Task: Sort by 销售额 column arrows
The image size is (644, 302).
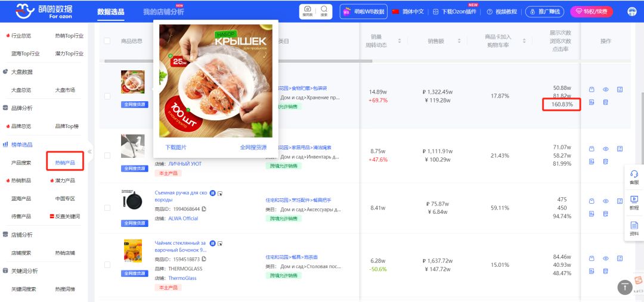Action: coord(458,41)
